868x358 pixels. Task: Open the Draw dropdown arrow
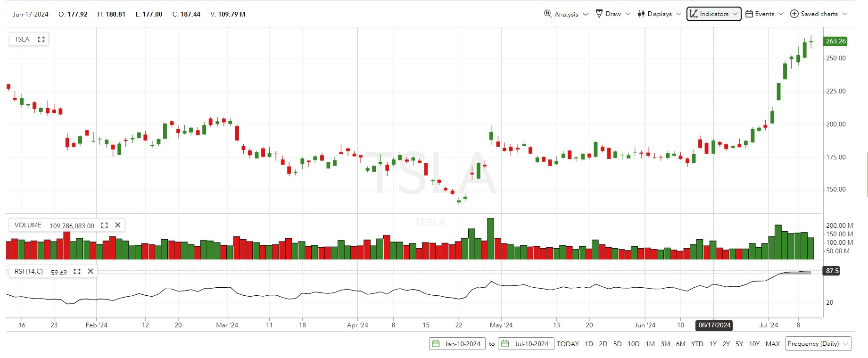click(628, 14)
